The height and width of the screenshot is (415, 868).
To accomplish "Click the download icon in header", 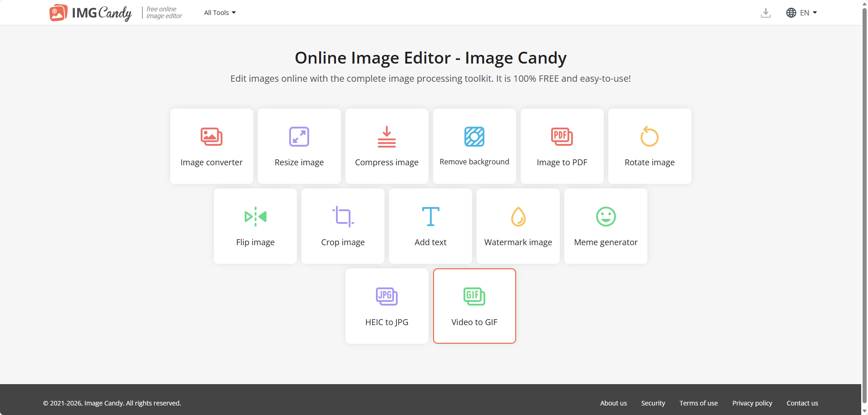I will 765,13.
